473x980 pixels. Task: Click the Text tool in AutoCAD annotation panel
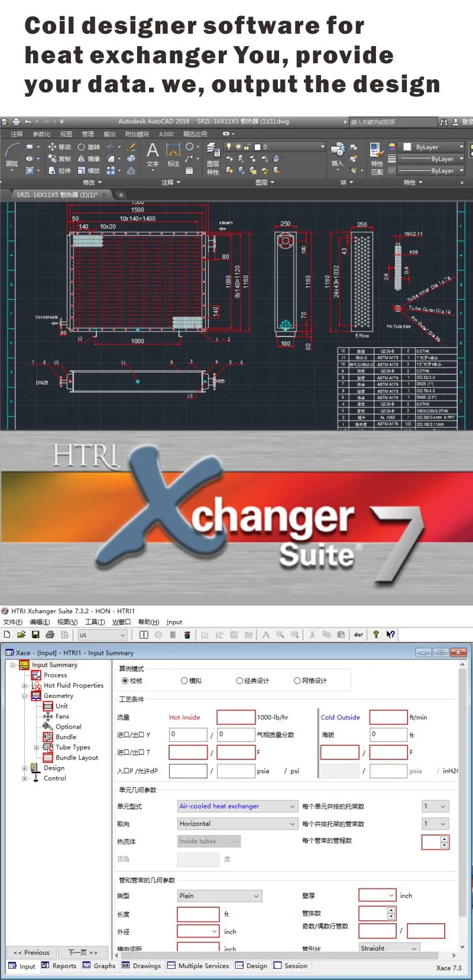coord(153,154)
